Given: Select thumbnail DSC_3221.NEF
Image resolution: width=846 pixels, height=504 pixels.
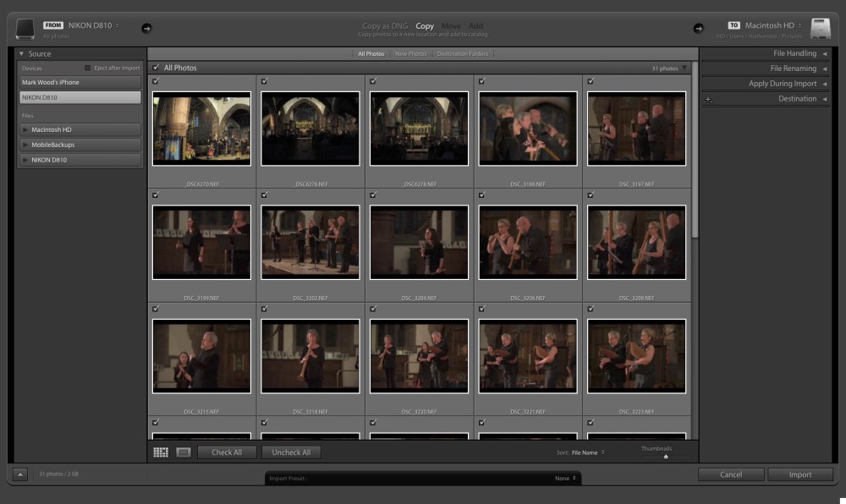Looking at the screenshot, I should pos(528,356).
